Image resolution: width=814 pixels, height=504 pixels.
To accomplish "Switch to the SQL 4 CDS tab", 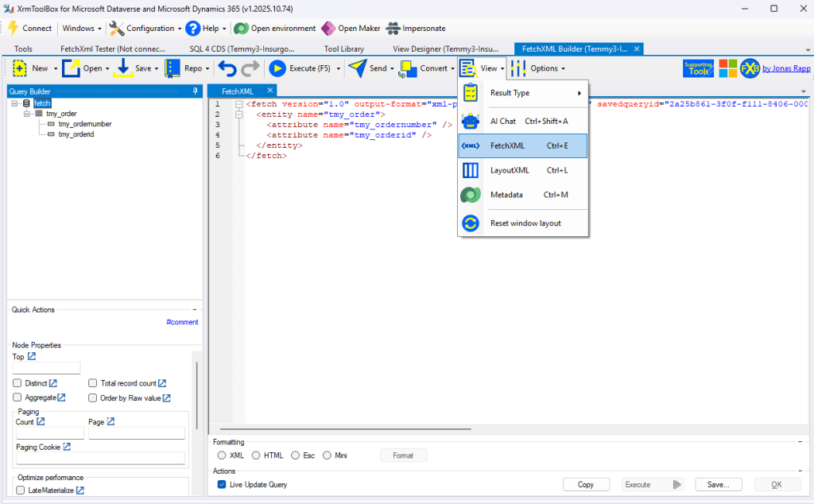I will (242, 48).
